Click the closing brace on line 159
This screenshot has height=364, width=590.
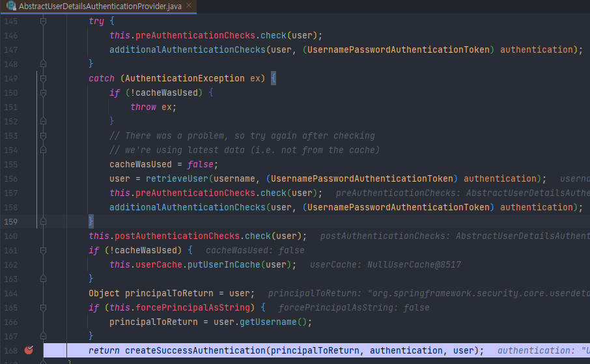point(91,221)
